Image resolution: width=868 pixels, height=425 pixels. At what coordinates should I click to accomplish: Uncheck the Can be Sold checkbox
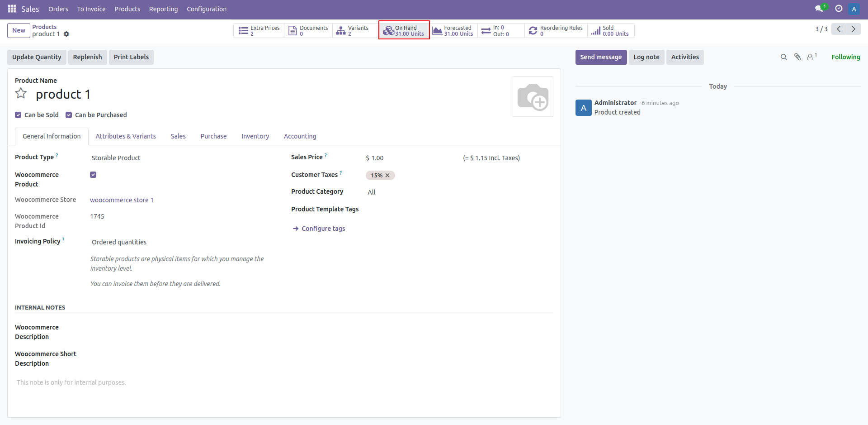pos(18,115)
